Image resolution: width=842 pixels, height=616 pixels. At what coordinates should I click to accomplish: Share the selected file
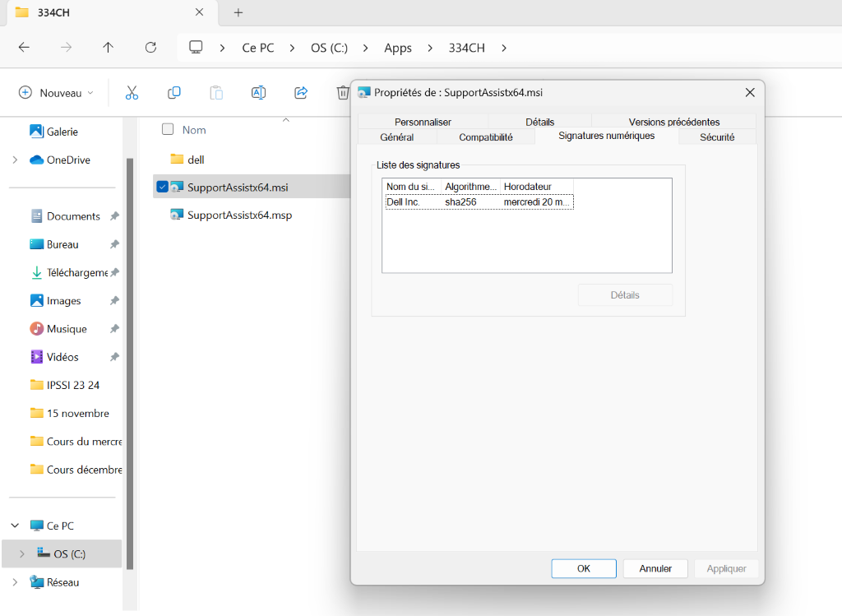[301, 93]
